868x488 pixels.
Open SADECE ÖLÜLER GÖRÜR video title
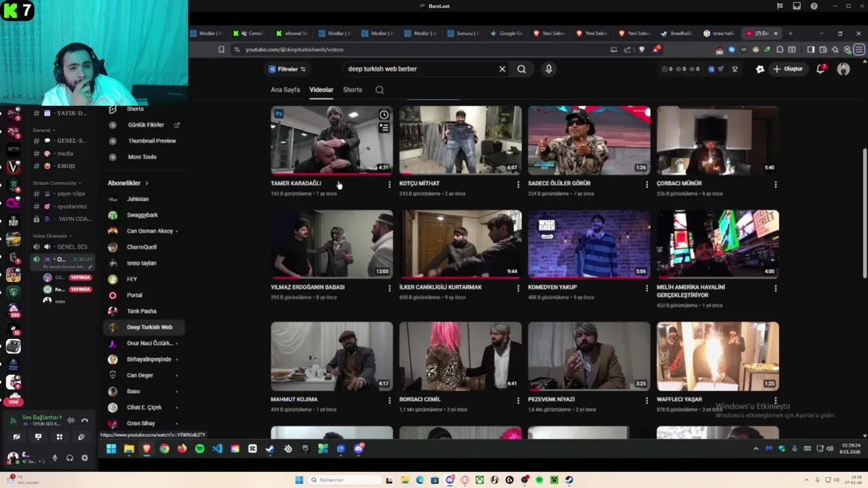click(559, 183)
